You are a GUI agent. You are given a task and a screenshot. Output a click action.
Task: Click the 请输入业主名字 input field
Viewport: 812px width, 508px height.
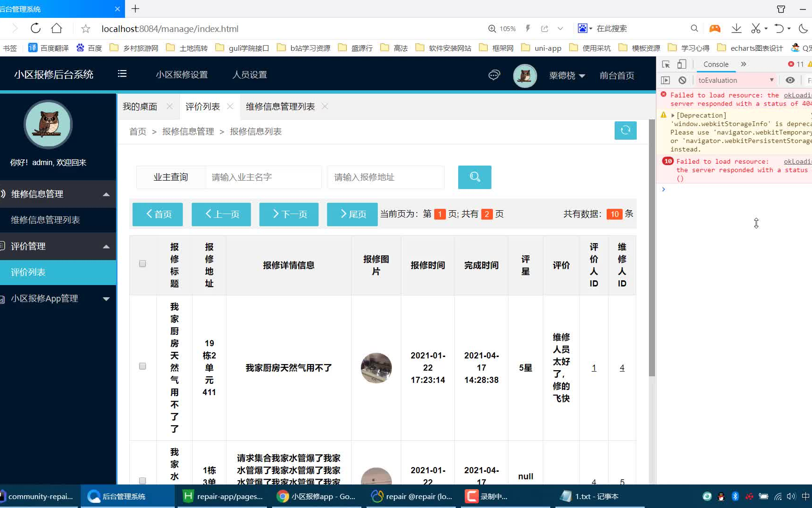263,177
